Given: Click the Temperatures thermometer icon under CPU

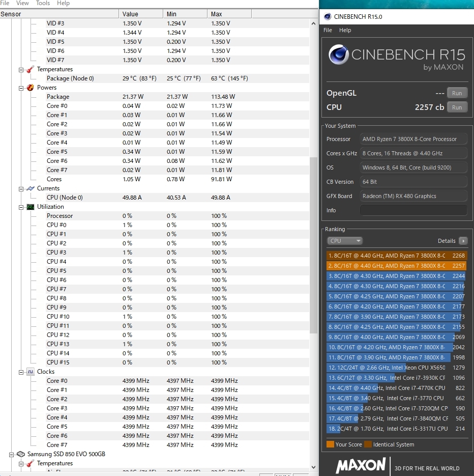Looking at the screenshot, I should (31, 70).
